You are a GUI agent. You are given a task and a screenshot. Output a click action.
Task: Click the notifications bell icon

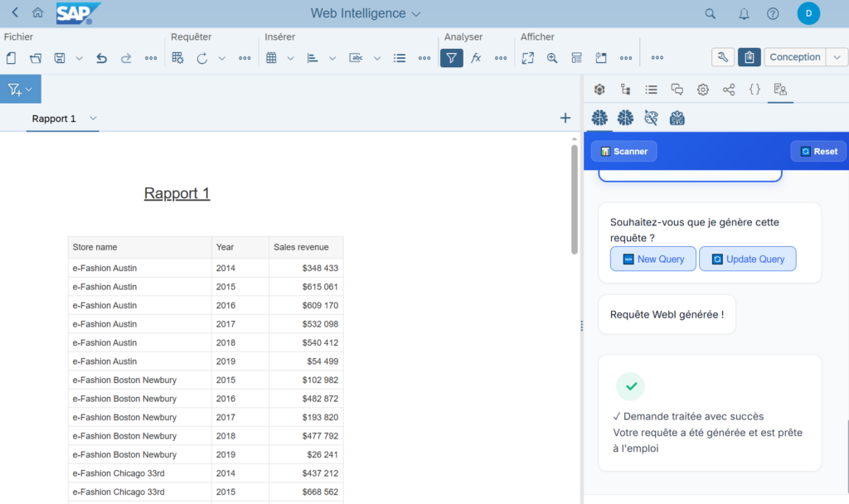click(744, 13)
